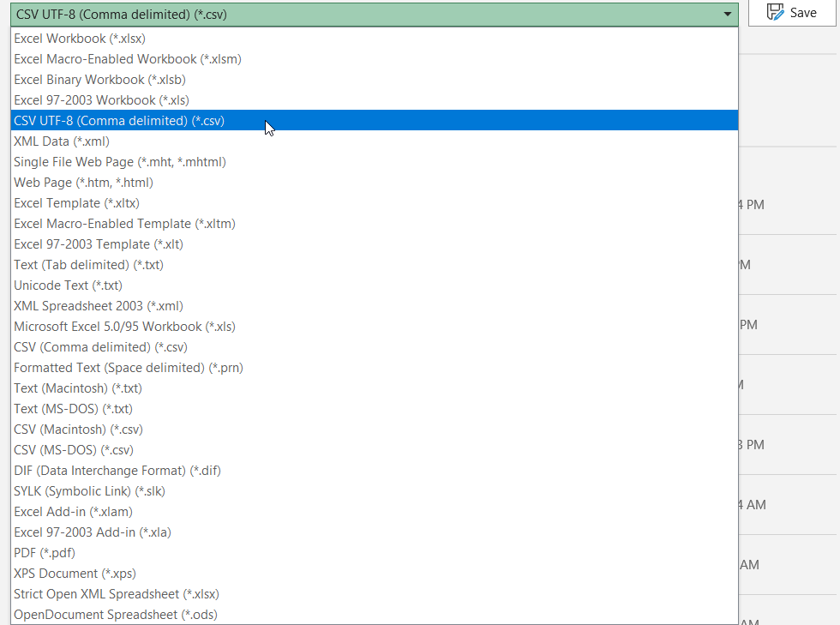Screen dimensions: 840x625
Task: Choose Text (MS-DOS) (*.txt)
Action: click(x=374, y=409)
